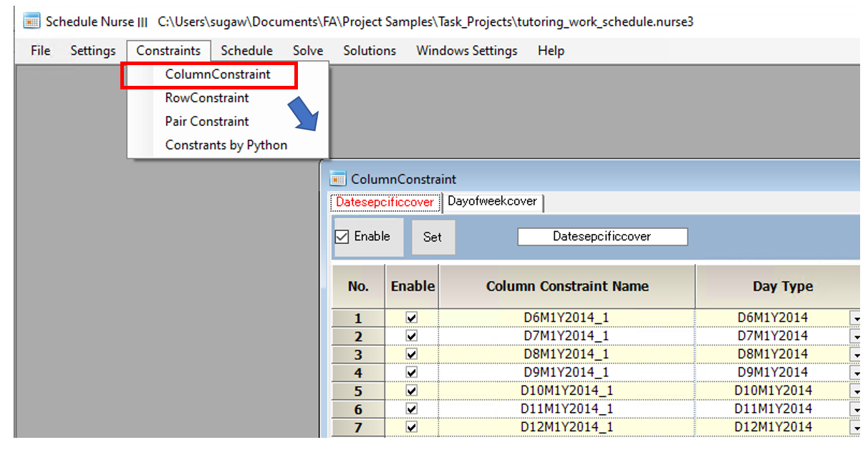Open the Solve menu
The image size is (868, 450).
pyautogui.click(x=307, y=50)
